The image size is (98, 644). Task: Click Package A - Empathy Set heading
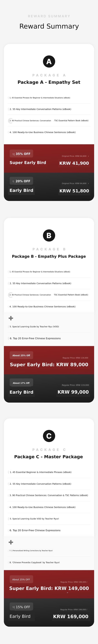49,82
